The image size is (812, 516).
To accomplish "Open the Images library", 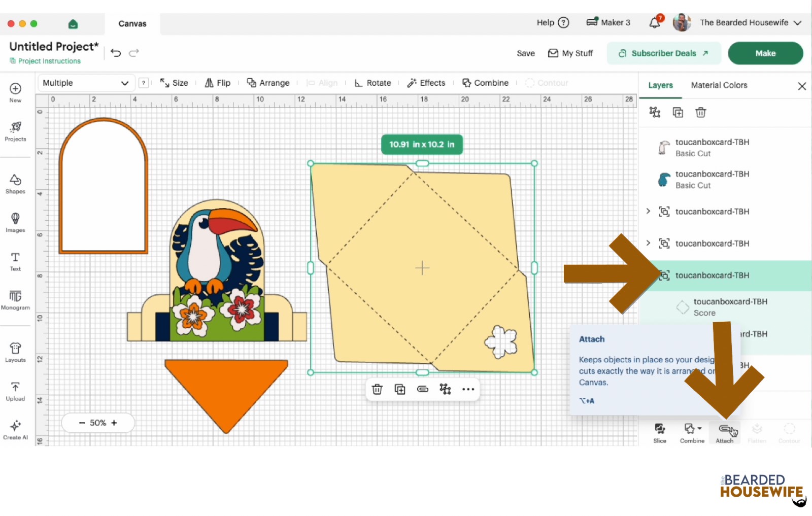I will click(x=15, y=222).
